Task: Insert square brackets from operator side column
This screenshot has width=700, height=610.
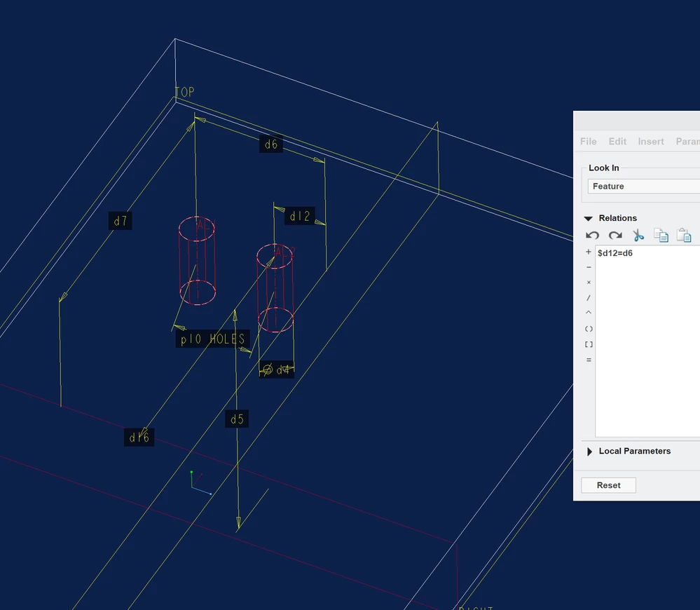Action: (589, 344)
